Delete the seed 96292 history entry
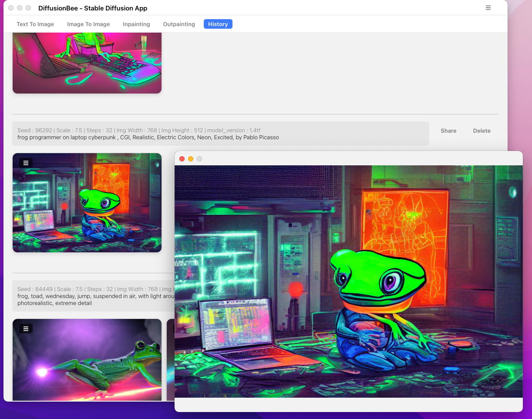Image resolution: width=532 pixels, height=419 pixels. click(481, 131)
